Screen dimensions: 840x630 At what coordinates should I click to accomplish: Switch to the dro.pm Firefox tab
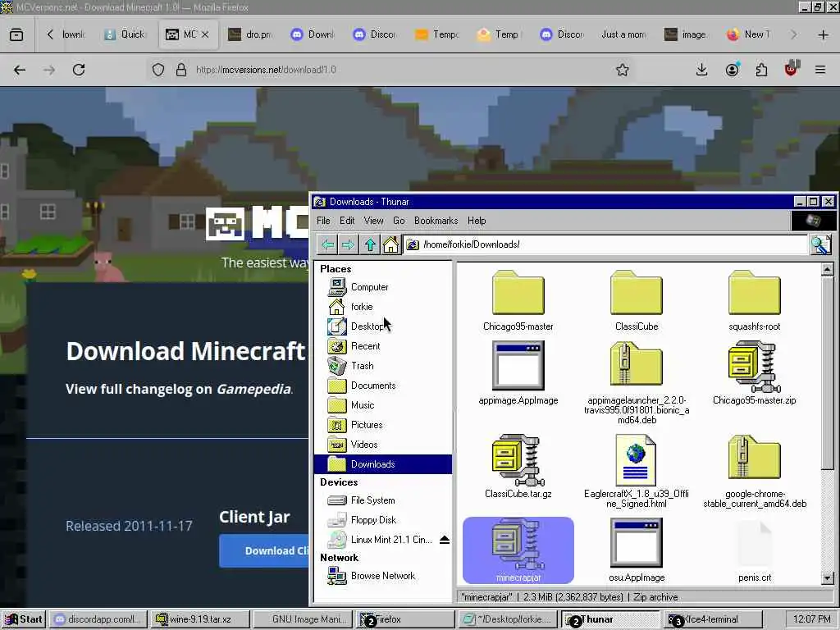[251, 34]
